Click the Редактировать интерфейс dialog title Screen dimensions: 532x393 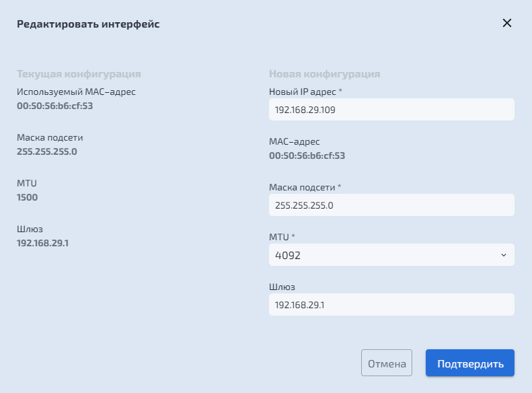88,24
